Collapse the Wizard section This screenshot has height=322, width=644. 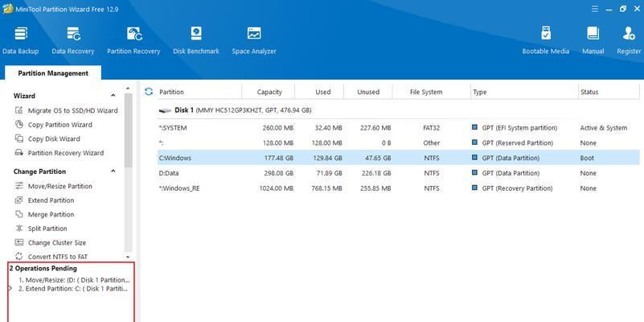tap(126, 96)
